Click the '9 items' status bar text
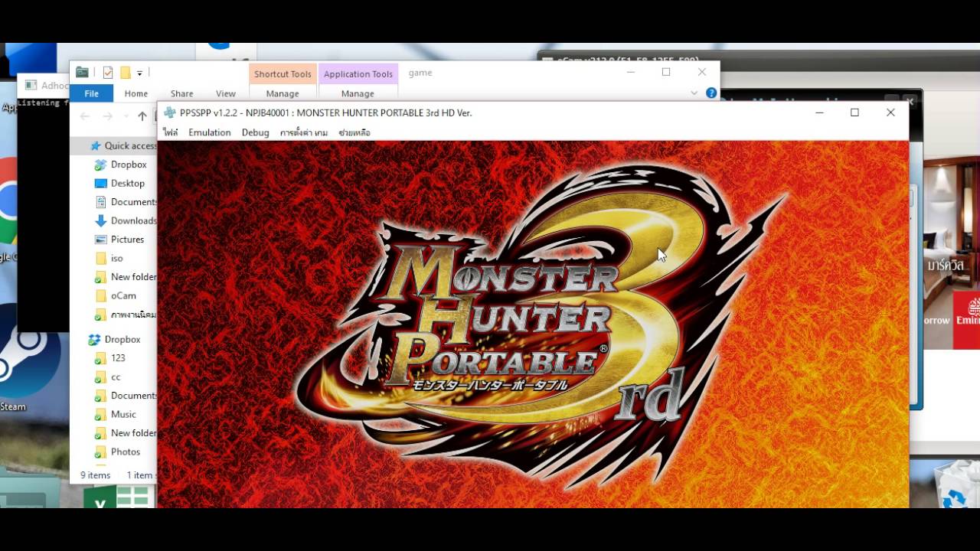The image size is (980, 551). pos(96,475)
